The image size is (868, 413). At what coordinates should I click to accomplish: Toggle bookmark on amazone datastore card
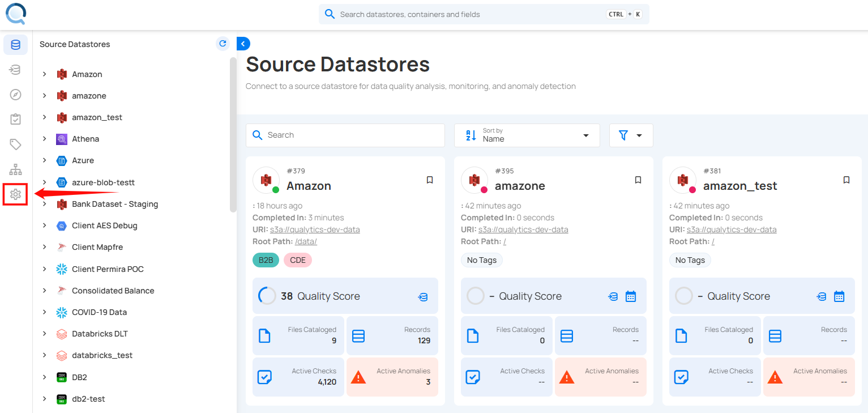[638, 180]
